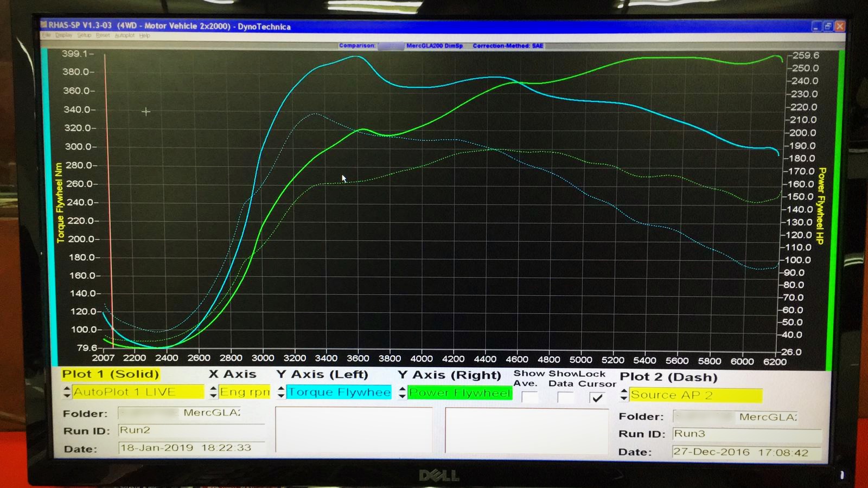Open the Source AP 2 dropdown

[x=695, y=395]
